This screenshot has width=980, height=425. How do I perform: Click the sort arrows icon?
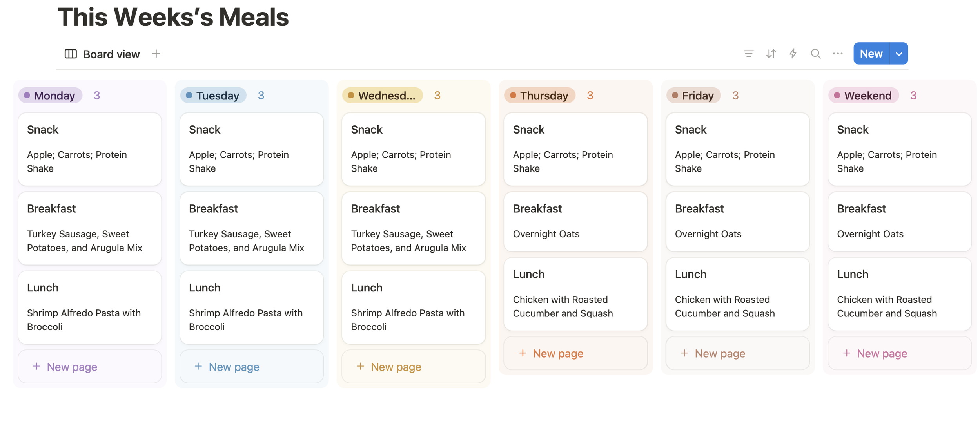point(771,54)
